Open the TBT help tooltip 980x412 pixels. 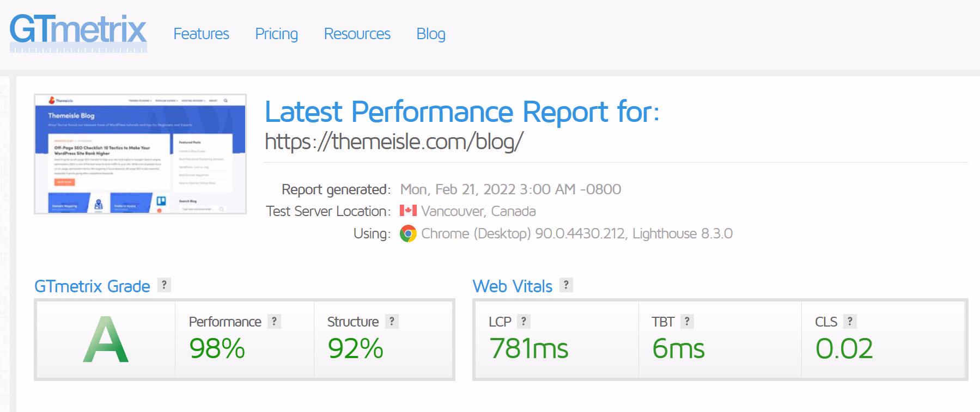(687, 321)
